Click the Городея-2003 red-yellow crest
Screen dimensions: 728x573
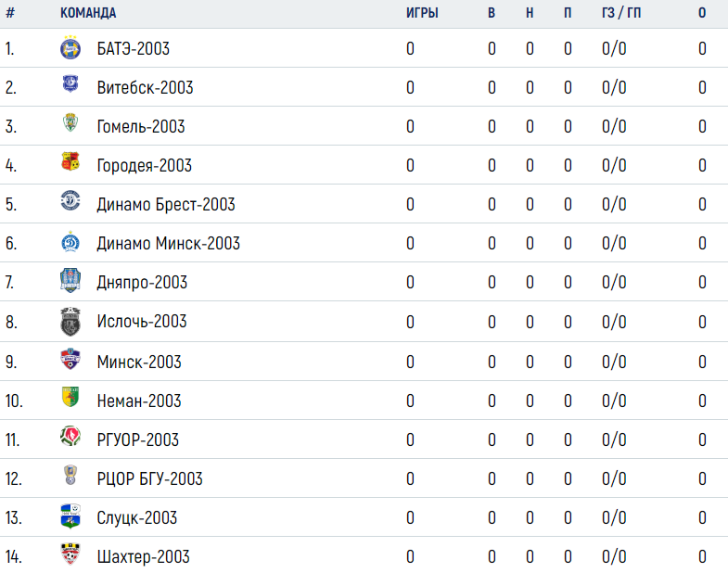pyautogui.click(x=70, y=161)
